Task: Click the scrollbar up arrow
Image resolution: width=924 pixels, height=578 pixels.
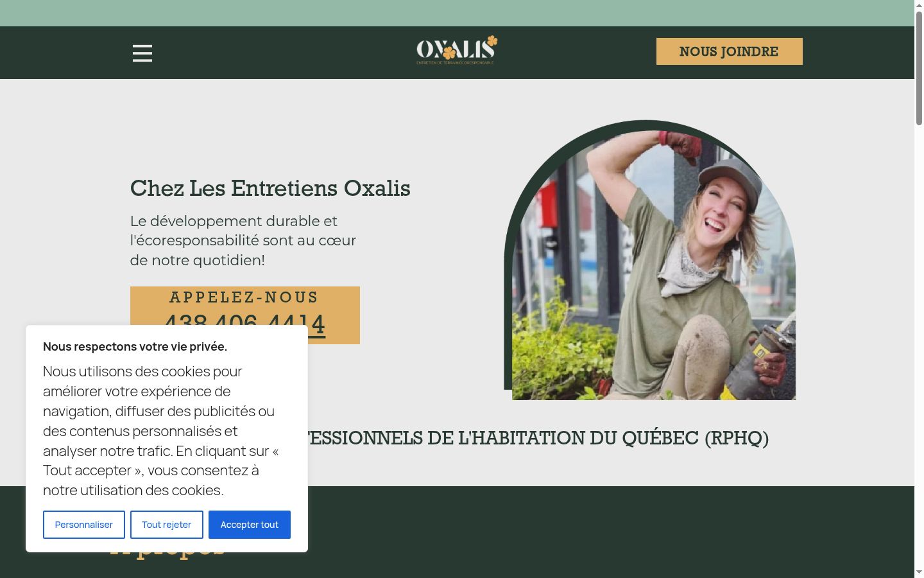Action: click(x=919, y=4)
